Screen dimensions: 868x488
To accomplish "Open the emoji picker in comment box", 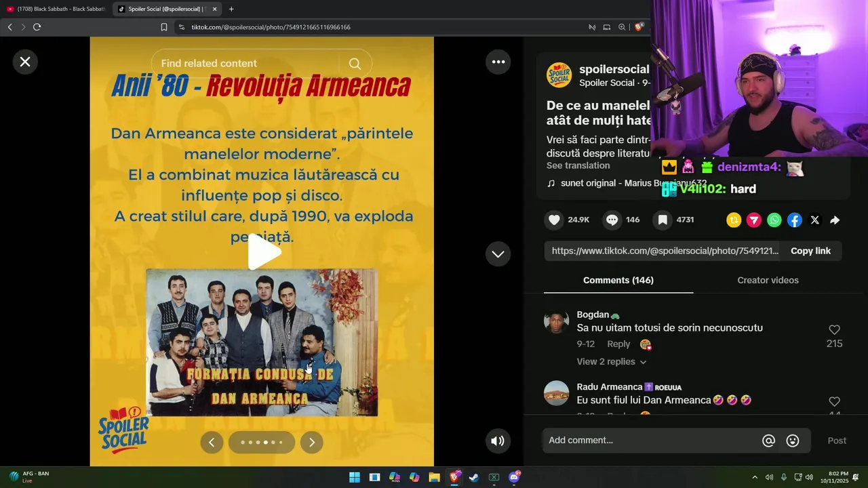I will click(792, 441).
